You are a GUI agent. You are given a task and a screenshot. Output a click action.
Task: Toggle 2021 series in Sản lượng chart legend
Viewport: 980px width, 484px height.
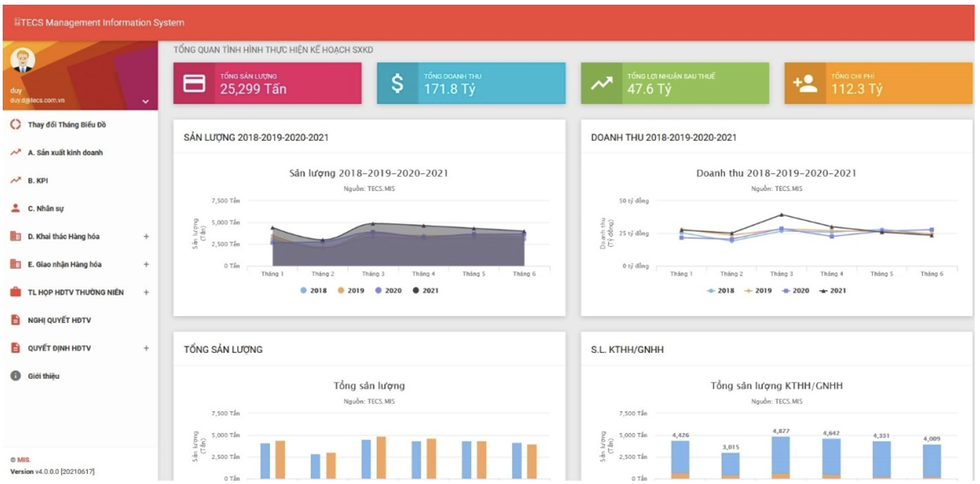pyautogui.click(x=426, y=291)
